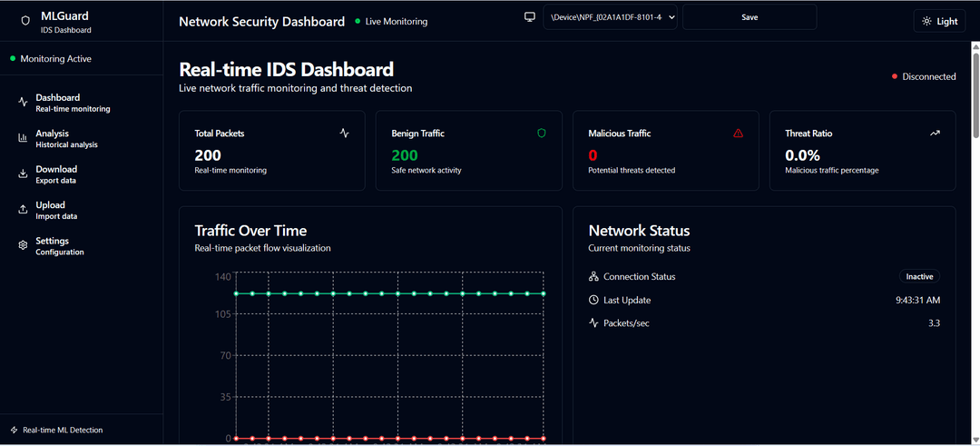Click the Settings gear icon
980x446 pixels.
pos(23,245)
